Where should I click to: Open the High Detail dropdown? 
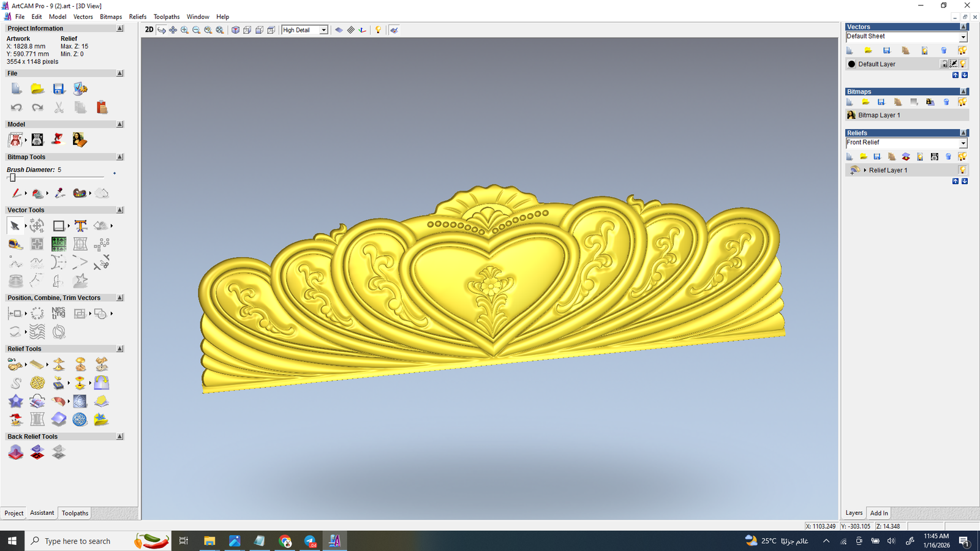click(323, 30)
